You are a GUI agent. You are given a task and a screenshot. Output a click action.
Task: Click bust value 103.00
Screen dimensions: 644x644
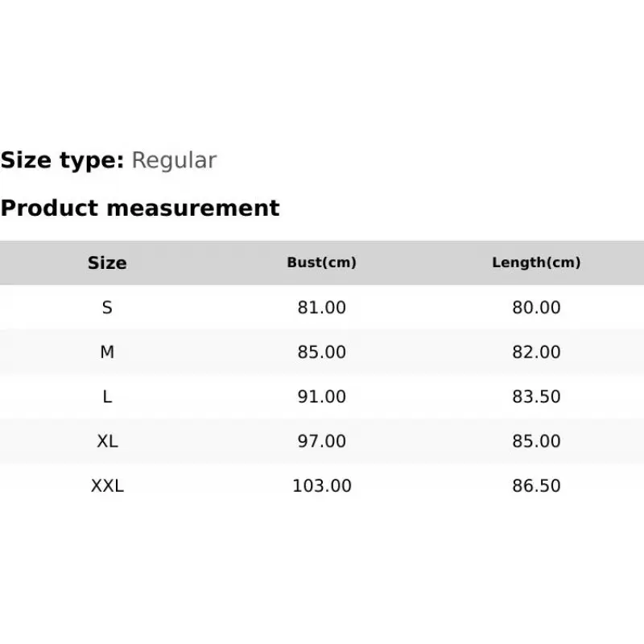(321, 485)
